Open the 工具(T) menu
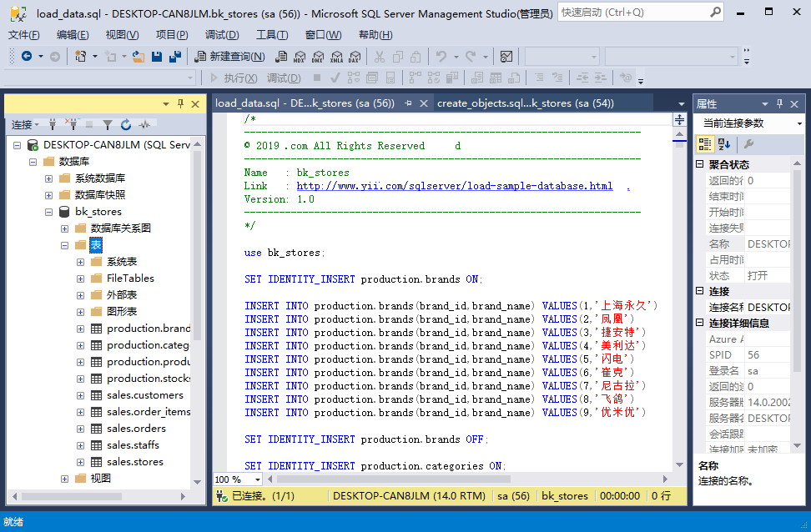 [x=272, y=35]
